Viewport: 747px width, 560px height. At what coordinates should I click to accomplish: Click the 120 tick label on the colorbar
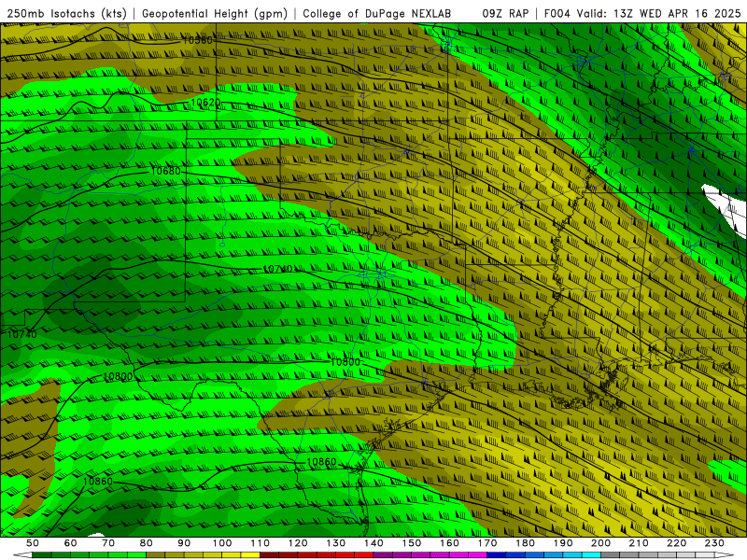pyautogui.click(x=298, y=543)
